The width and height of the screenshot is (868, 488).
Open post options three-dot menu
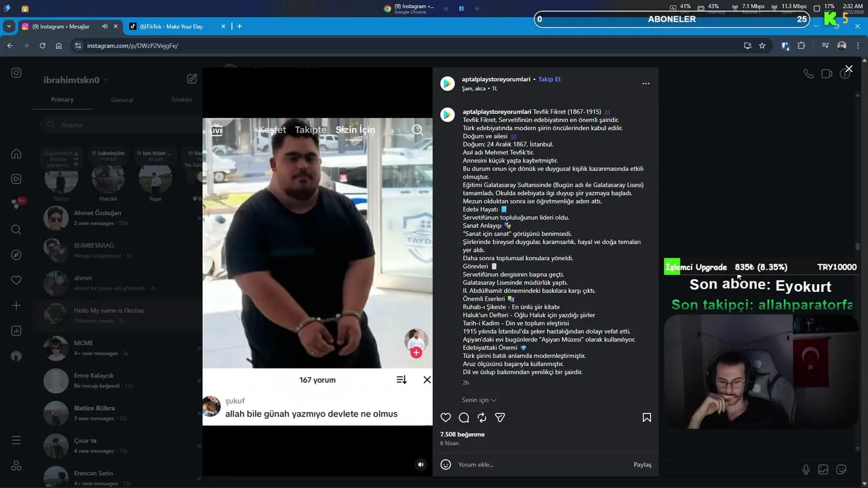pos(646,83)
